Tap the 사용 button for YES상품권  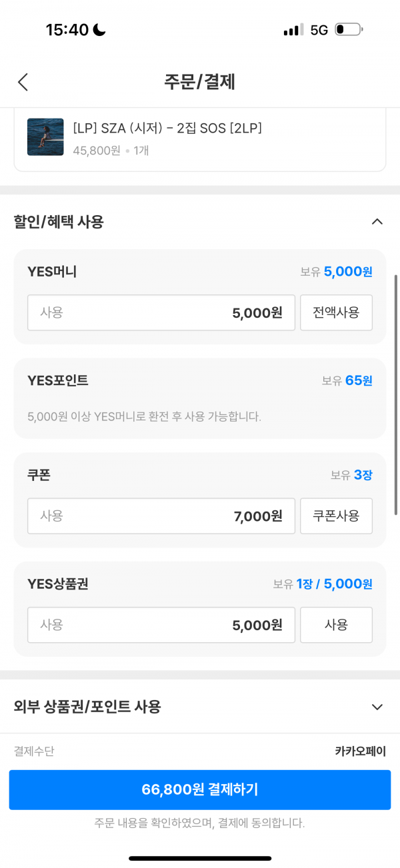tap(336, 625)
